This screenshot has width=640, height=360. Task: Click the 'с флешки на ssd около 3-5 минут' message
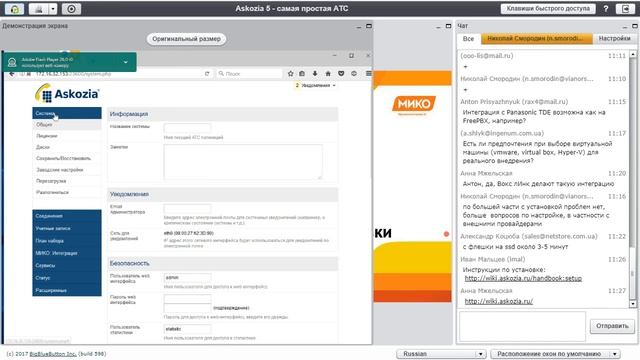point(515,247)
